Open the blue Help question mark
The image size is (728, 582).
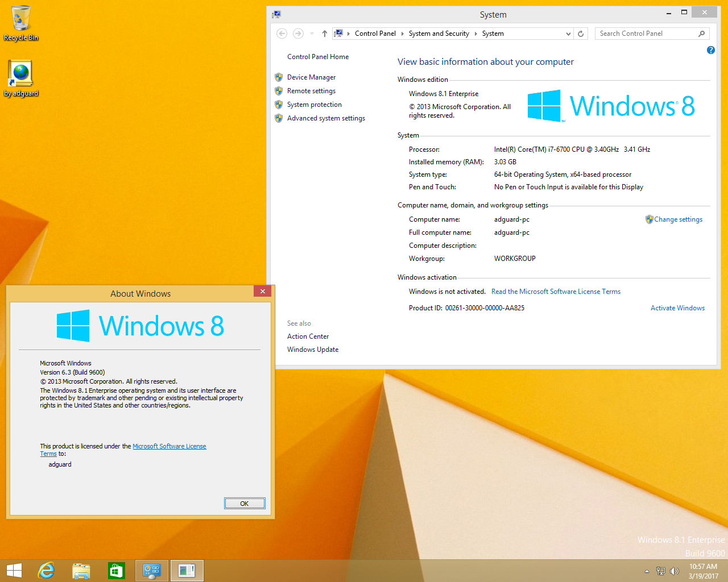pos(711,50)
